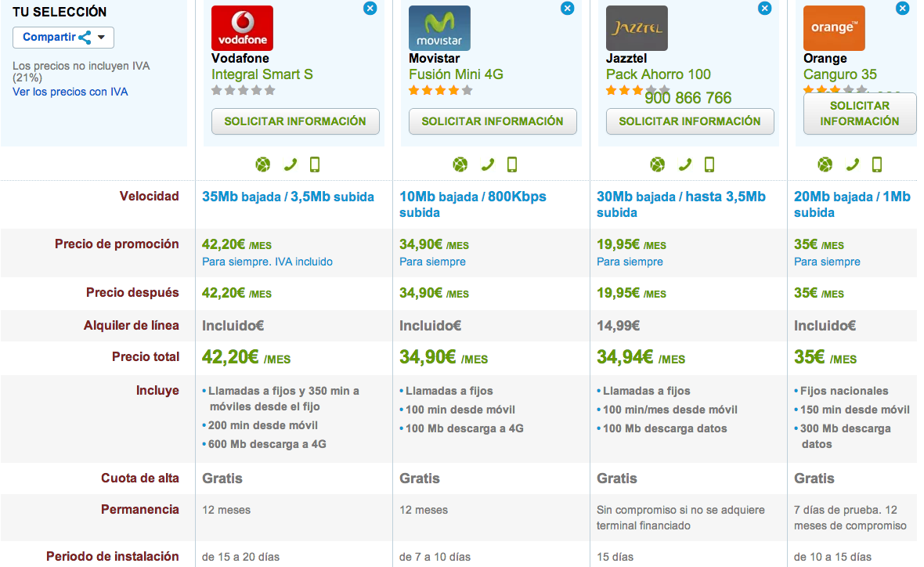Tap the internet globe icon under Jazztel
Screen dimensions: 924x567
coord(658,164)
